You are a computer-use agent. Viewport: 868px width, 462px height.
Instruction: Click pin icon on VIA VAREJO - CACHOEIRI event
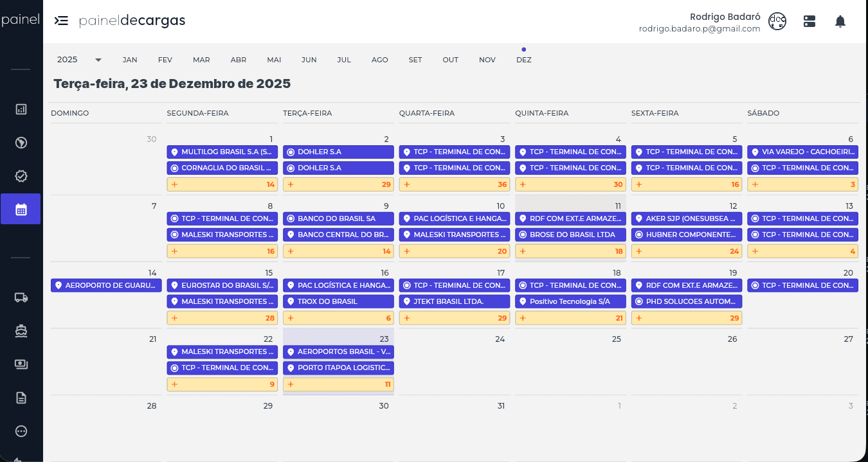[755, 152]
